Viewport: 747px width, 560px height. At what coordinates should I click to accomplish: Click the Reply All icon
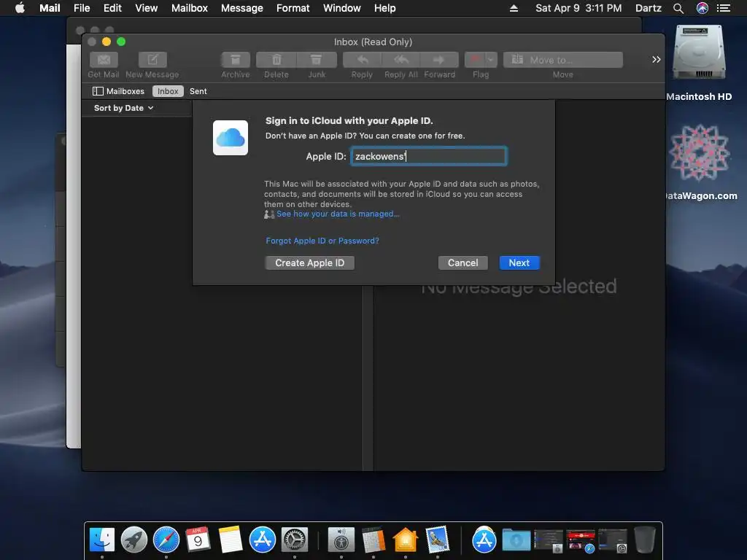coord(400,60)
